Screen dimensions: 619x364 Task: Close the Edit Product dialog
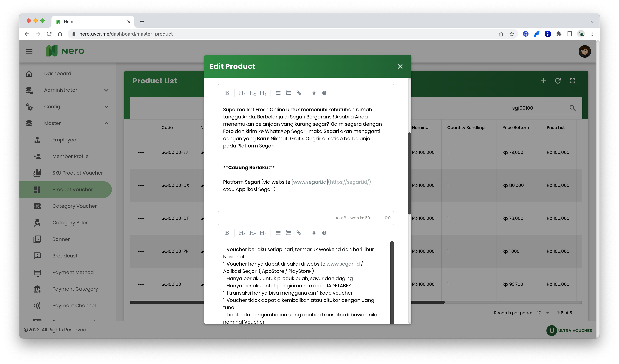click(x=400, y=66)
